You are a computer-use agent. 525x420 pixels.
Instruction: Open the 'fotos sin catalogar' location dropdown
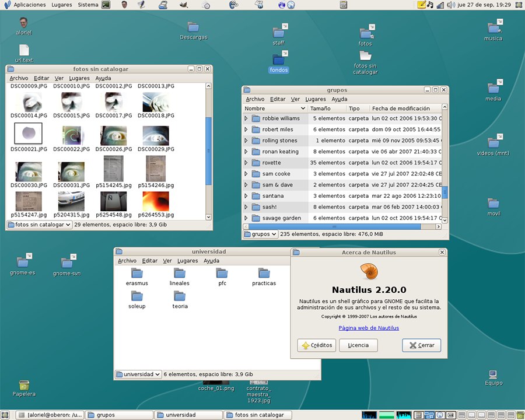pyautogui.click(x=39, y=225)
